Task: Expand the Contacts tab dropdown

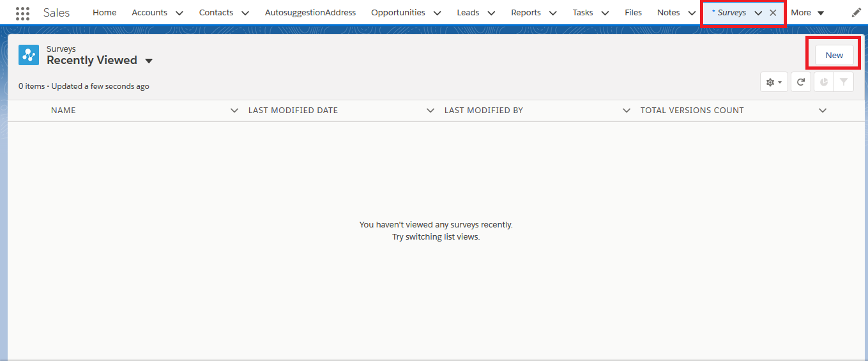Action: point(245,13)
